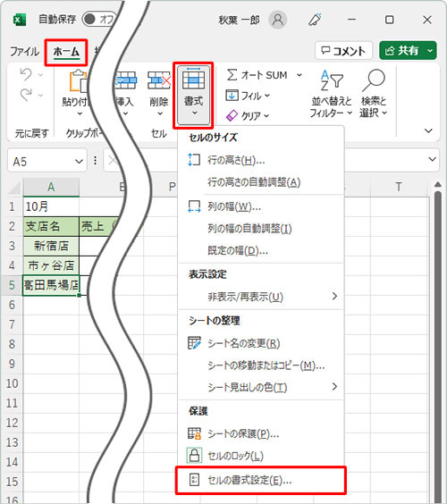Select row 1 header
The width and height of the screenshot is (447, 504).
click(12, 206)
